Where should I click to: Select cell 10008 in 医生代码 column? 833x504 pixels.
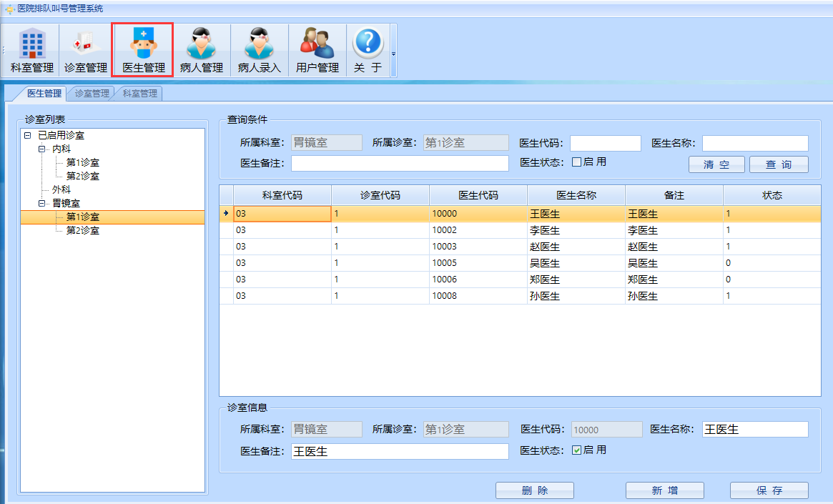coord(478,296)
